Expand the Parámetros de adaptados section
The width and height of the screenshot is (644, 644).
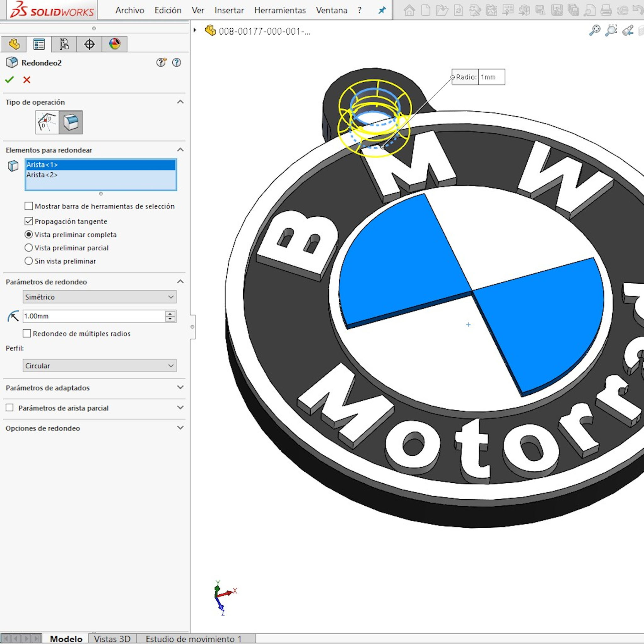(x=180, y=387)
